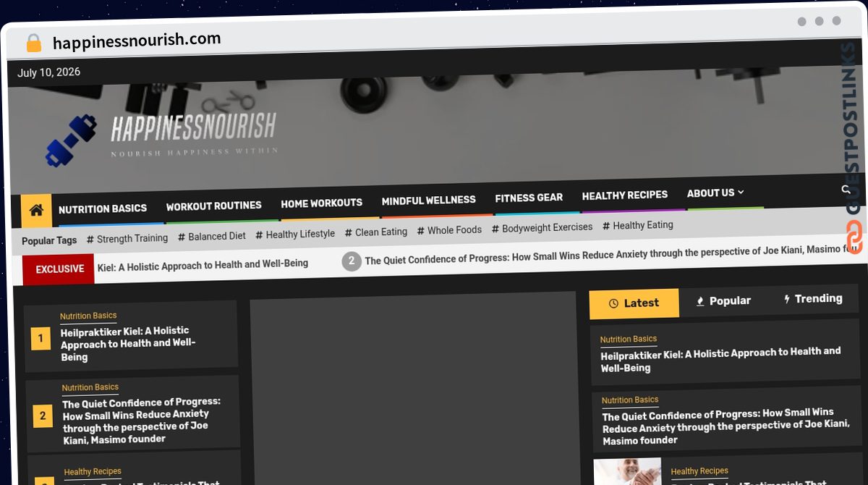Screen dimensions: 868x485
Task: Open the ticker headline about Joe Kiani
Action: (x=611, y=254)
